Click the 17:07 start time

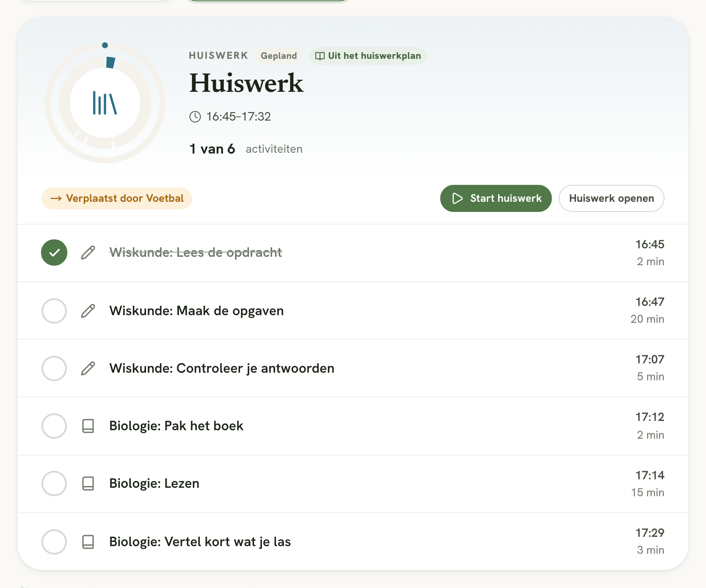pyautogui.click(x=650, y=360)
